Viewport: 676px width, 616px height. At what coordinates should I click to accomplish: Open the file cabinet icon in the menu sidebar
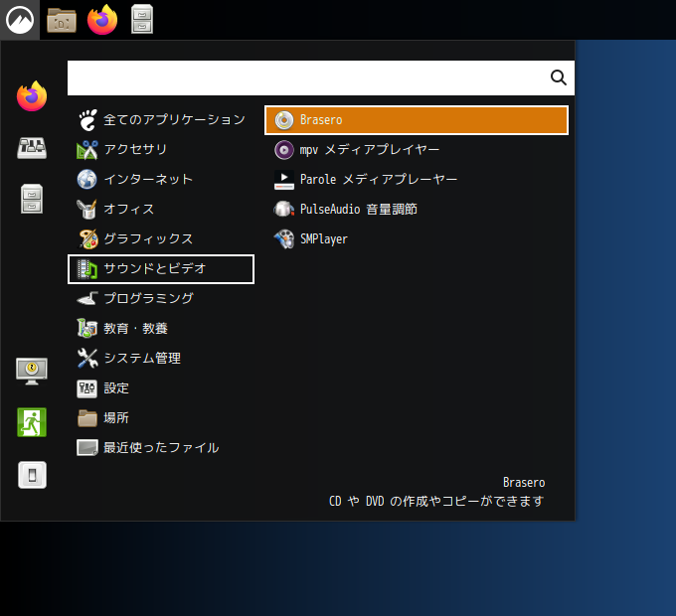(32, 199)
